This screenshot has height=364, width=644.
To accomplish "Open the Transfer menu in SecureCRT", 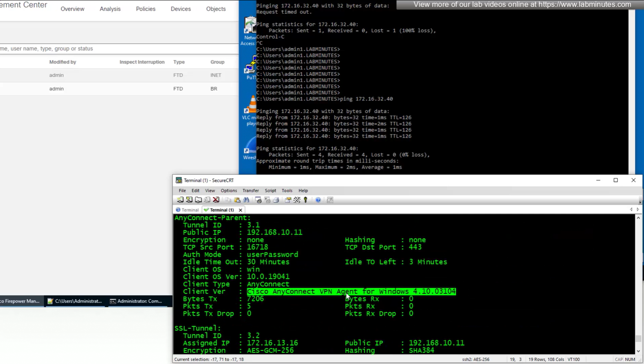I will point(250,191).
